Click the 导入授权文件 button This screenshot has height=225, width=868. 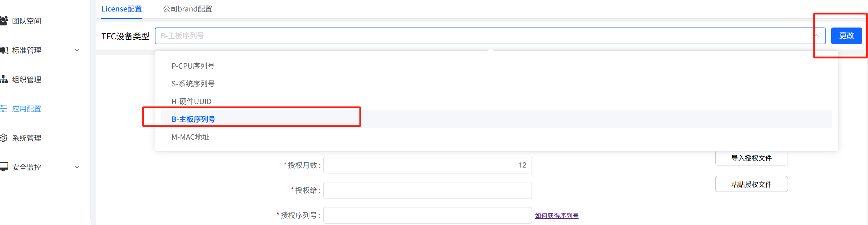[751, 158]
